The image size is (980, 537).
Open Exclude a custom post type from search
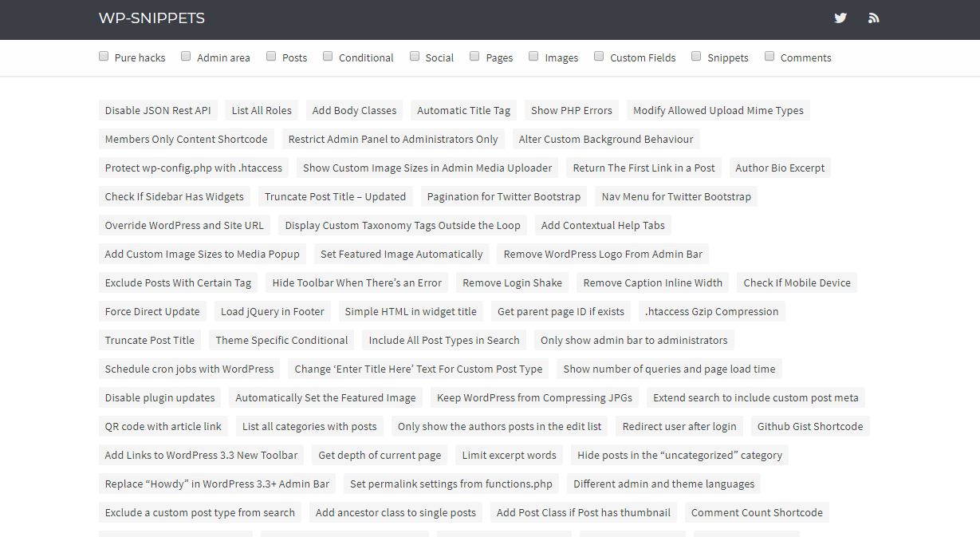(200, 512)
